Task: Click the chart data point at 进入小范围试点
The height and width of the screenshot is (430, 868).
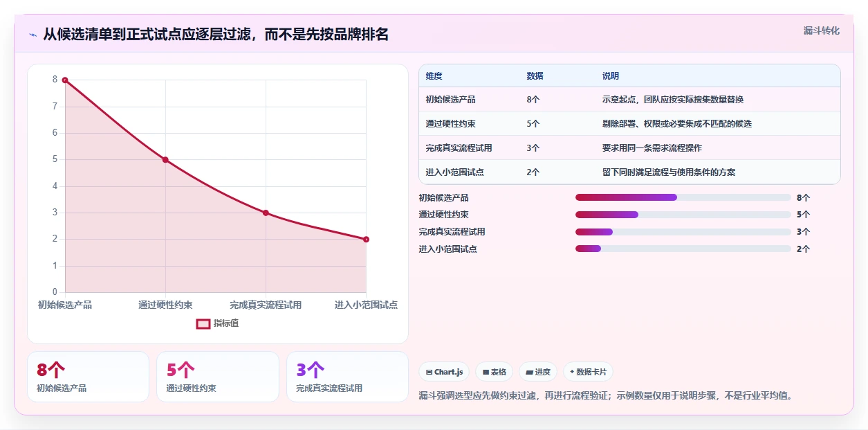Action: coord(366,240)
